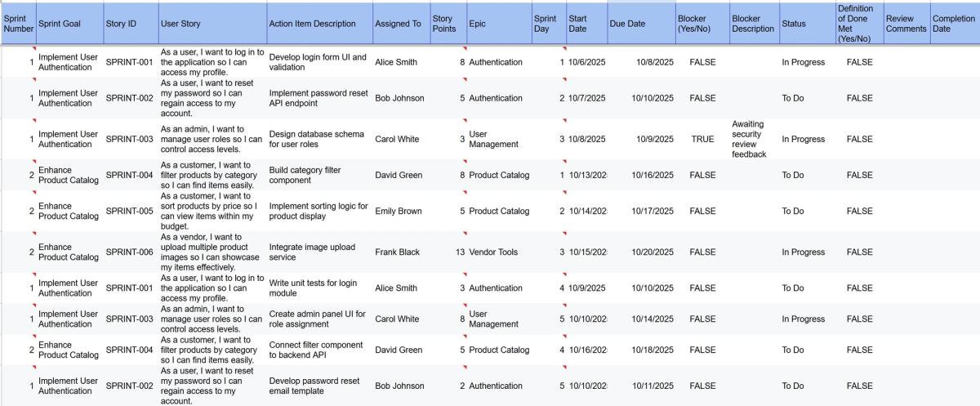980x406 pixels.
Task: Select the Sprint Goal column header
Action: [69, 24]
